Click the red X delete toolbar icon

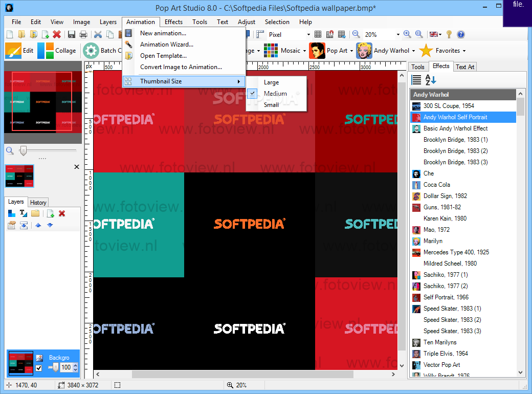point(57,34)
